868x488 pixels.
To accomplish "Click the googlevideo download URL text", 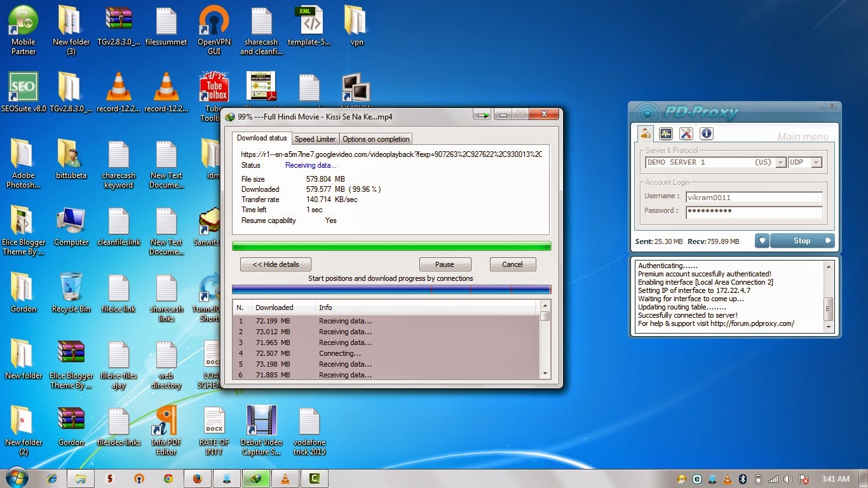I will [391, 154].
